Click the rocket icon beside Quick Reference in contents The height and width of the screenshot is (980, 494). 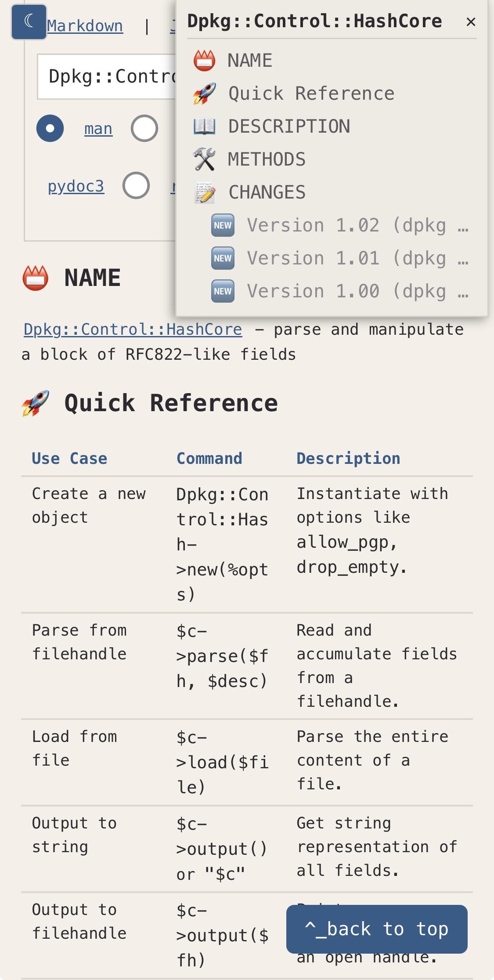(x=205, y=94)
